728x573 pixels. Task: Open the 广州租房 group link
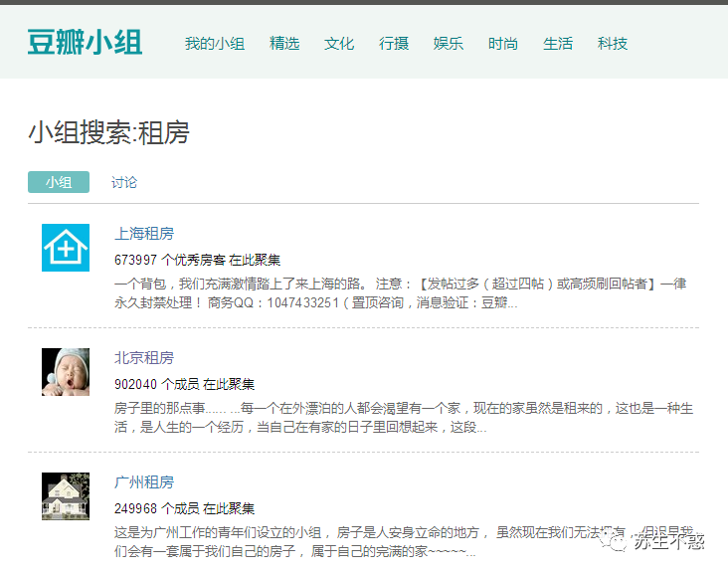(x=144, y=482)
